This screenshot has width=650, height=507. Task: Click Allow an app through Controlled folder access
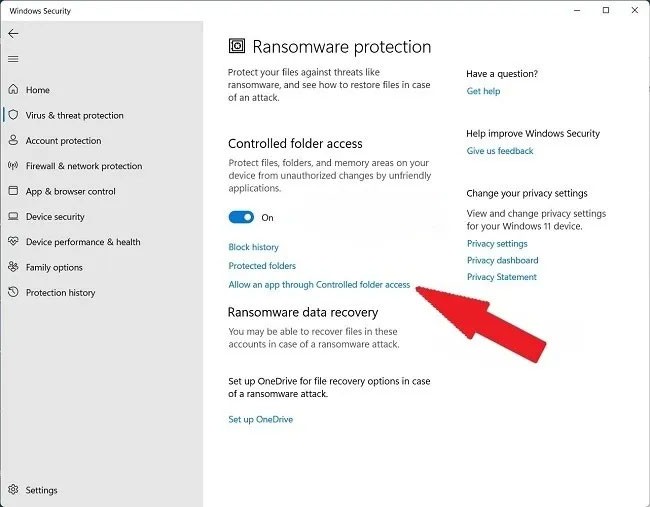pyautogui.click(x=319, y=285)
